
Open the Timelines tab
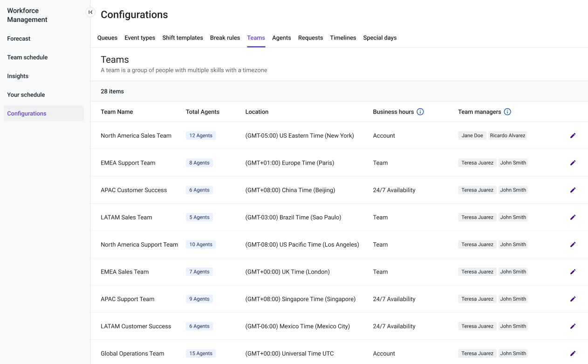[343, 38]
